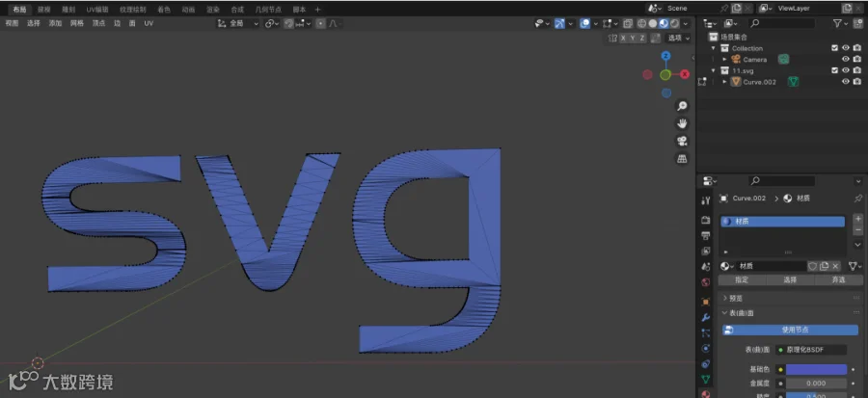The height and width of the screenshot is (398, 868).
Task: Open the outliner filter funnel icon
Action: coord(837,23)
